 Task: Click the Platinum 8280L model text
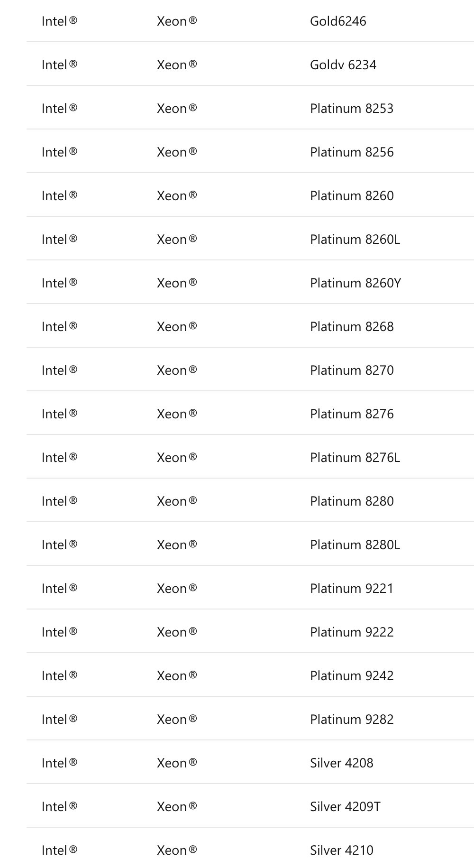tap(355, 545)
